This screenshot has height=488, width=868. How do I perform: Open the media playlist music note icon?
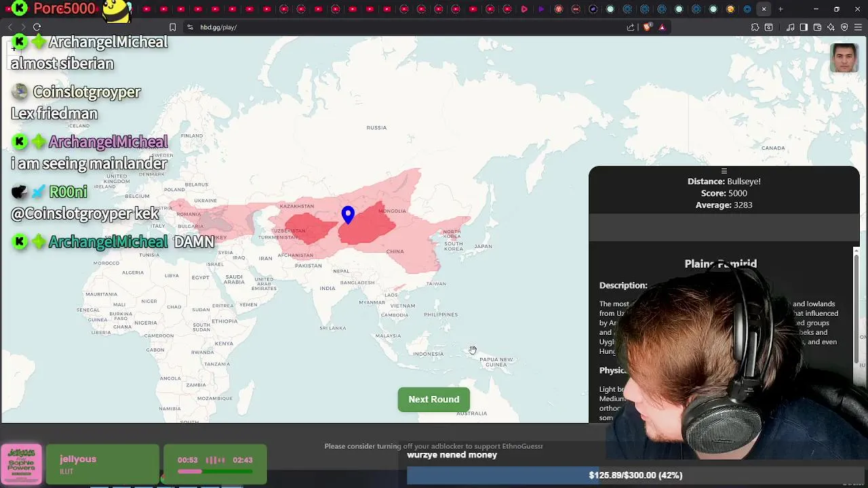tap(791, 27)
